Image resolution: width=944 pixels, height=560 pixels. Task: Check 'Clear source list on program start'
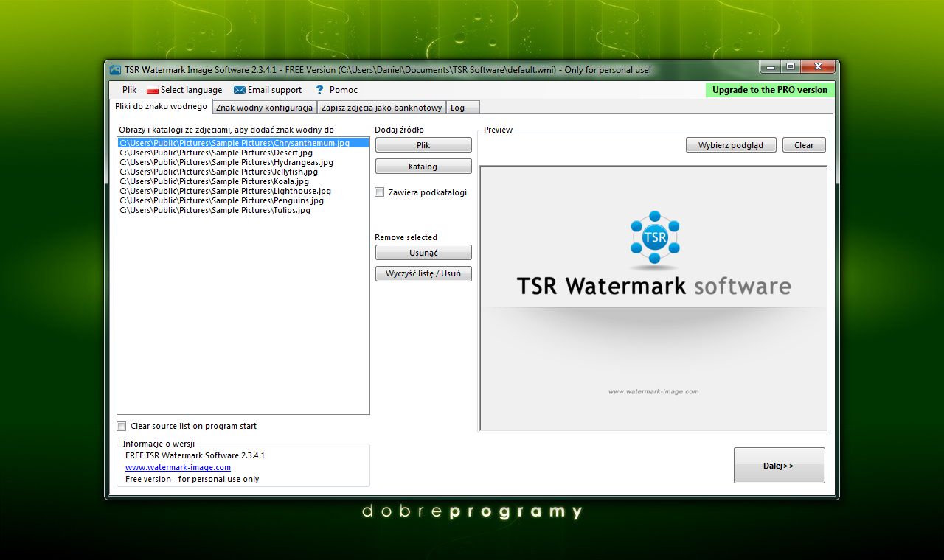coord(121,426)
